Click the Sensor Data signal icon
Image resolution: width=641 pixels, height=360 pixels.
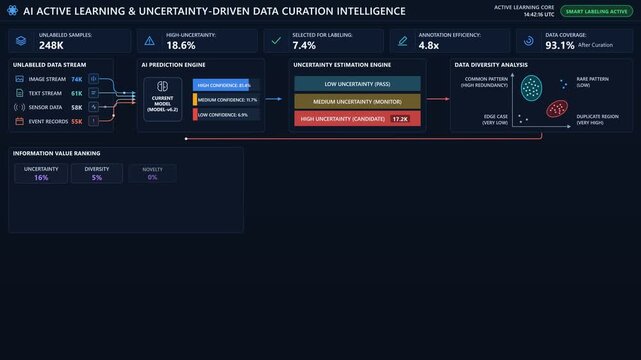coord(20,107)
